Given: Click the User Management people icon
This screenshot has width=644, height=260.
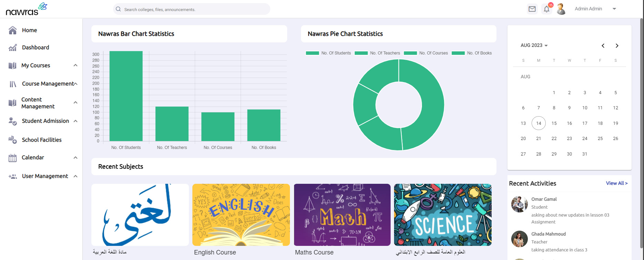Looking at the screenshot, I should click(13, 176).
